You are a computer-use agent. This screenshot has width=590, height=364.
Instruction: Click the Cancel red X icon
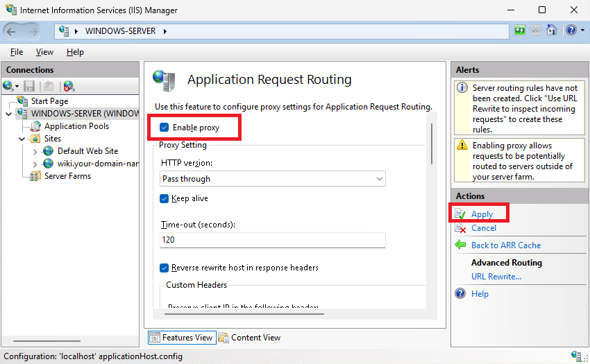[460, 228]
